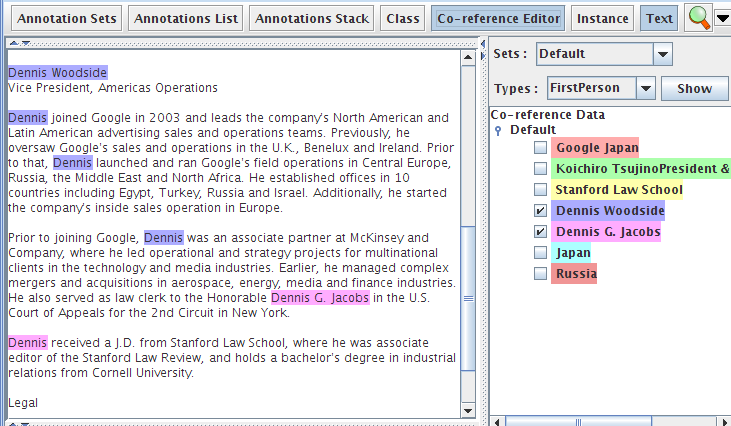Toggle the Text view button
The height and width of the screenshot is (426, 731).
659,18
